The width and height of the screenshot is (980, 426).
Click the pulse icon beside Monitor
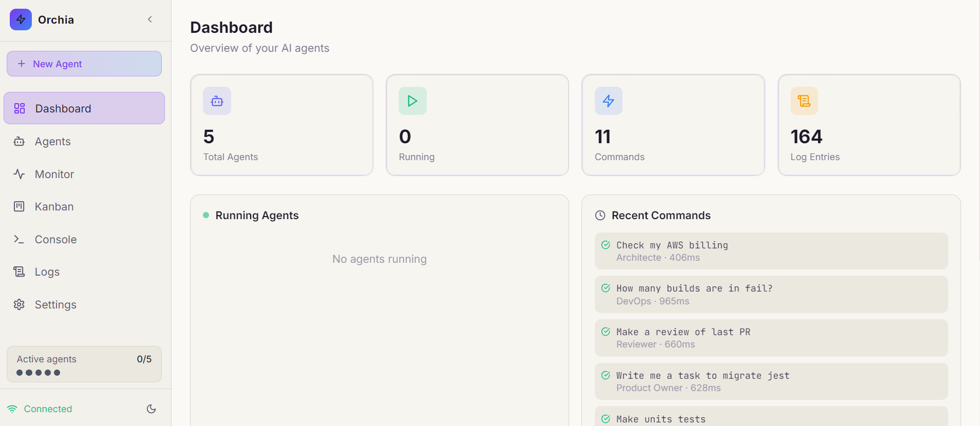[19, 174]
